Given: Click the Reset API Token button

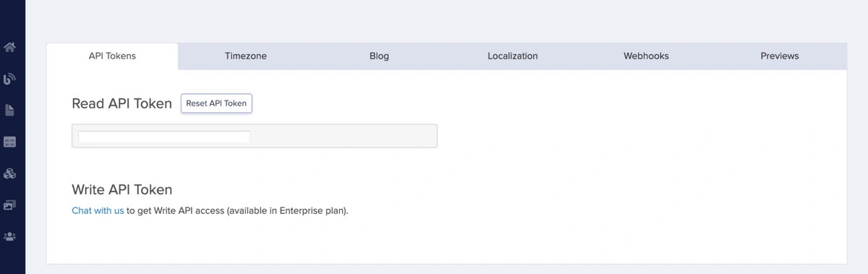Looking at the screenshot, I should [x=216, y=103].
